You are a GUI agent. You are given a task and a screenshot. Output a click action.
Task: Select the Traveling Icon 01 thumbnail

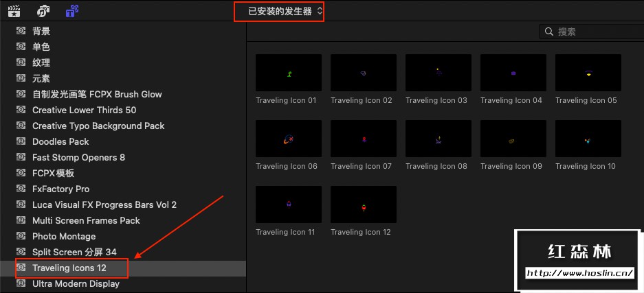289,73
